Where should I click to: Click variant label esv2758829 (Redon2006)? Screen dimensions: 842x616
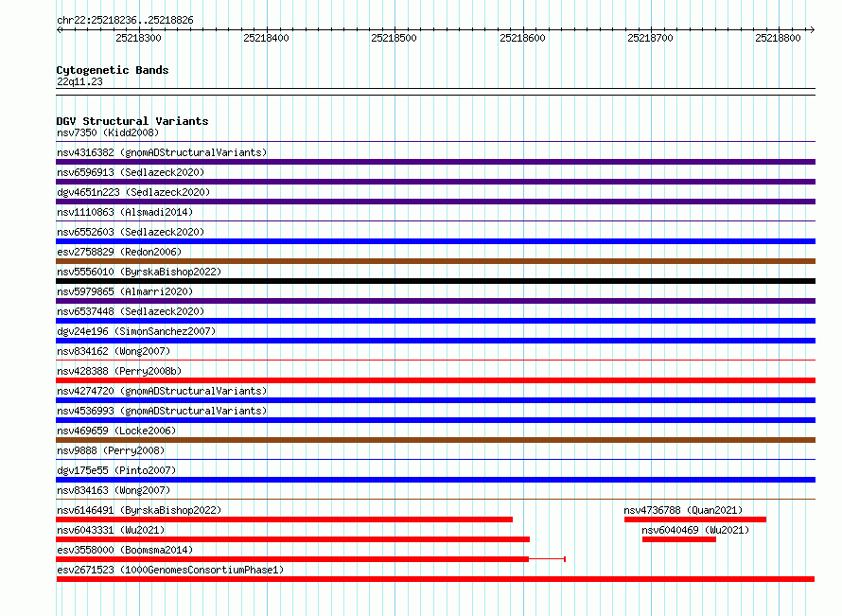pos(119,252)
